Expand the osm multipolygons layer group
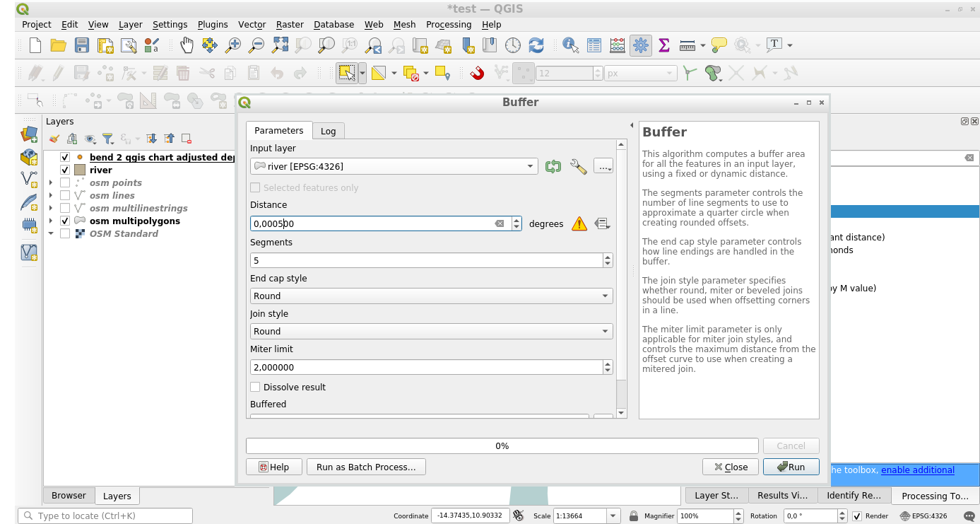Screen dimensions: 980x524 click(x=51, y=221)
